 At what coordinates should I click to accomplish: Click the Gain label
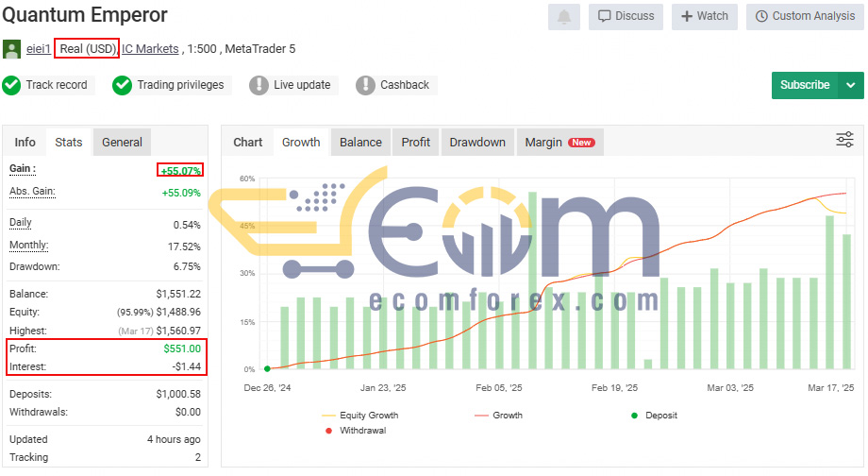click(22, 169)
